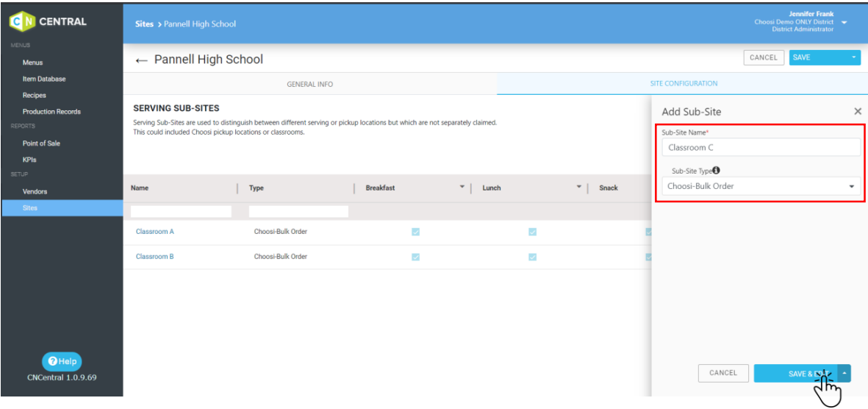Open the Breakfast column filter arrow
Image resolution: width=868 pixels, height=409 pixels.
462,188
